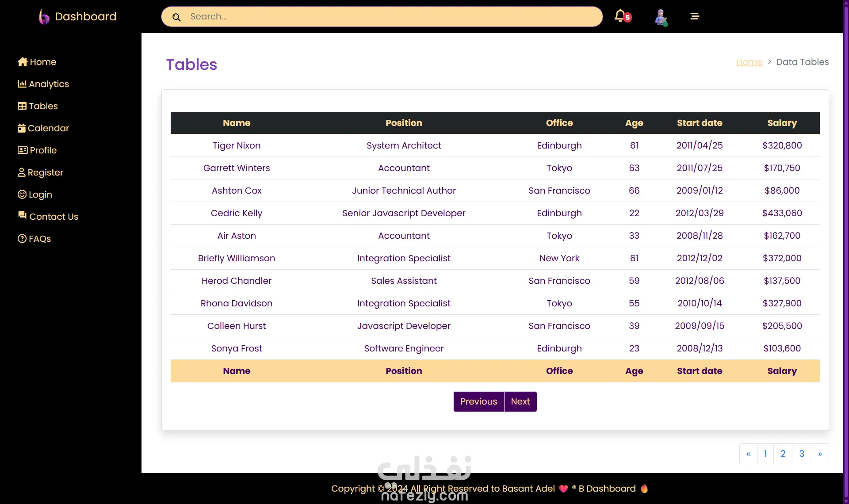The width and height of the screenshot is (849, 504).
Task: Toggle the hamburger menu icon
Action: click(695, 16)
